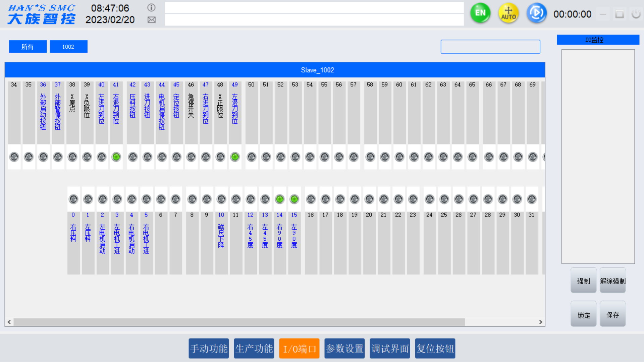The height and width of the screenshot is (362, 644).
Task: Click the yellow AUTO mode icon
Action: pos(508,13)
